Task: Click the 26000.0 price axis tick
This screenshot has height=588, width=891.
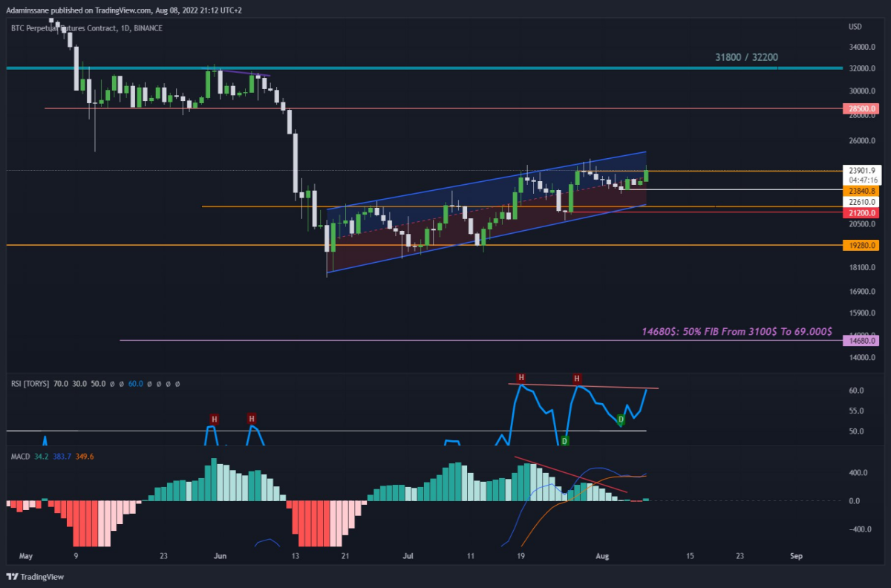Action: click(864, 140)
